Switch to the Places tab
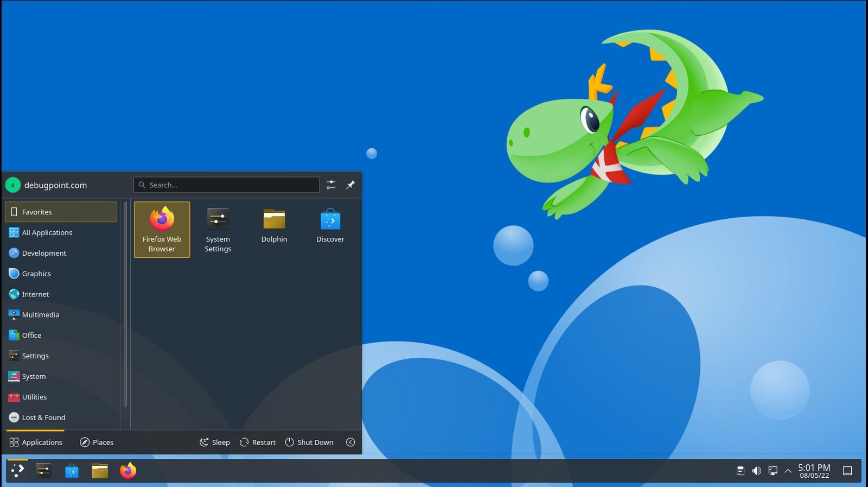The height and width of the screenshot is (487, 868). (97, 442)
